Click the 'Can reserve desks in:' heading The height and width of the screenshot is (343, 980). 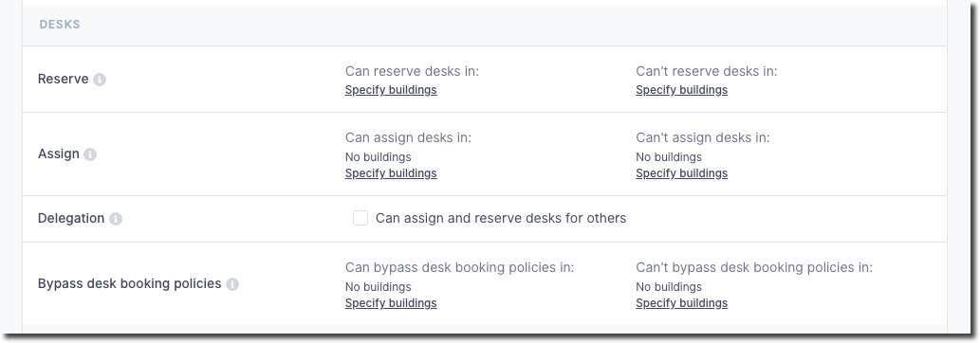click(x=412, y=71)
